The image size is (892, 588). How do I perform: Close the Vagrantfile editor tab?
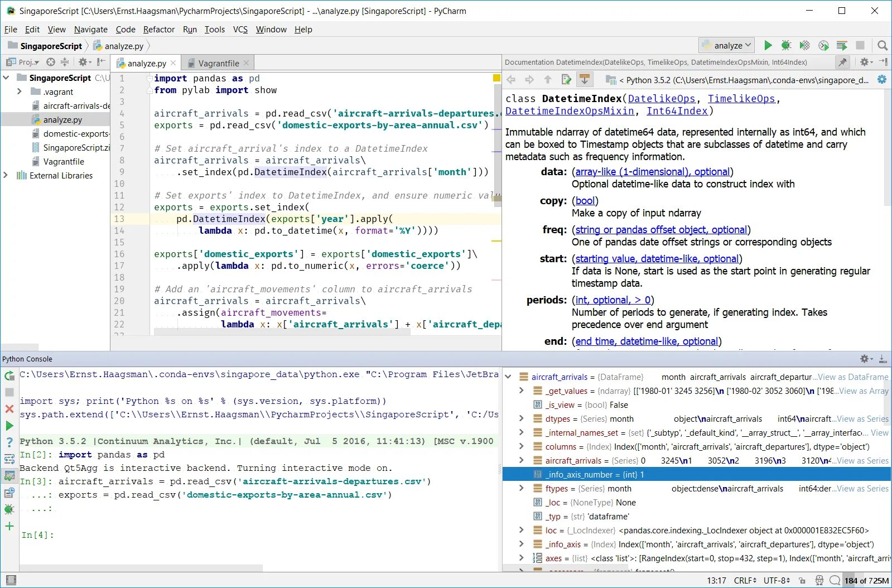(x=247, y=63)
